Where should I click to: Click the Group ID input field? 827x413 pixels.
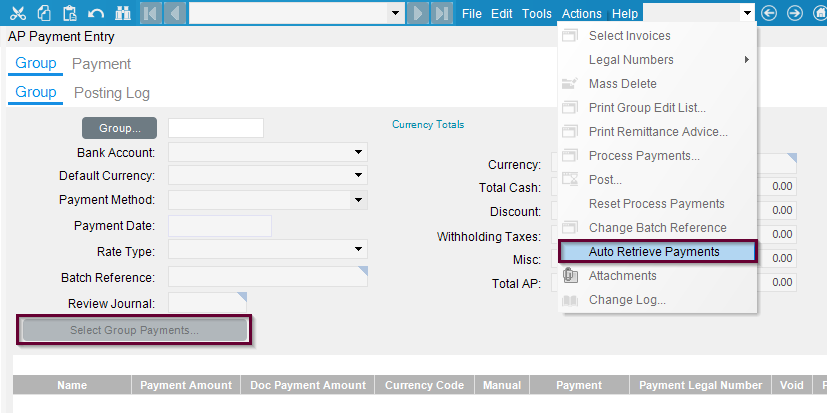coord(216,128)
